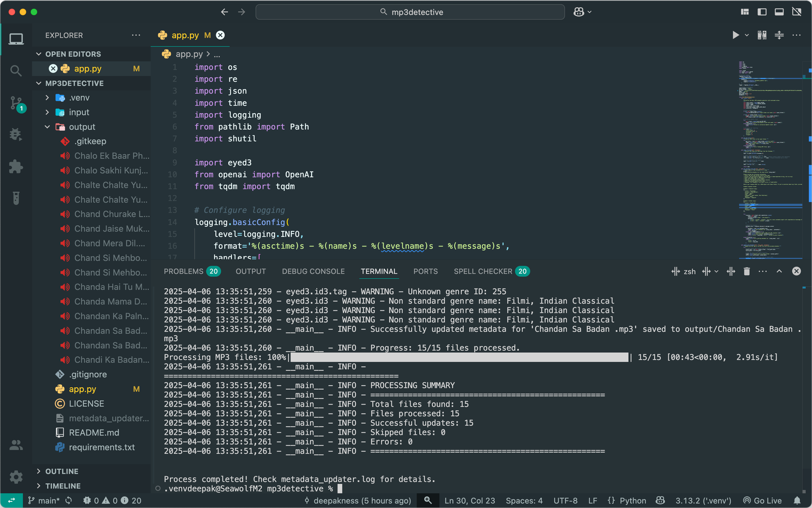Viewport: 812px width, 508px height.
Task: Maximize panel size with the chevron-up toggle
Action: [x=779, y=272]
